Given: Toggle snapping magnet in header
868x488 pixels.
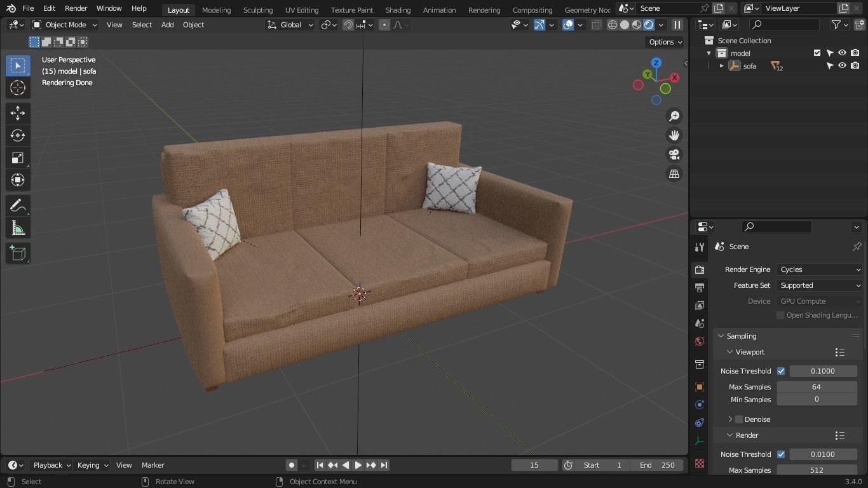Looking at the screenshot, I should (x=348, y=25).
